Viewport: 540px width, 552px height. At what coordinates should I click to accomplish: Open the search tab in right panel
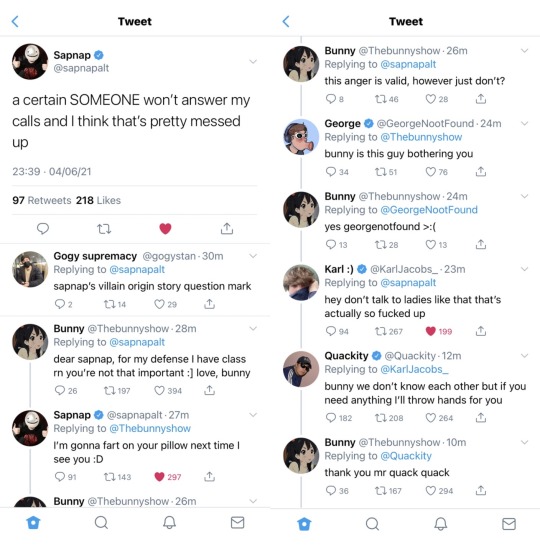point(372,524)
